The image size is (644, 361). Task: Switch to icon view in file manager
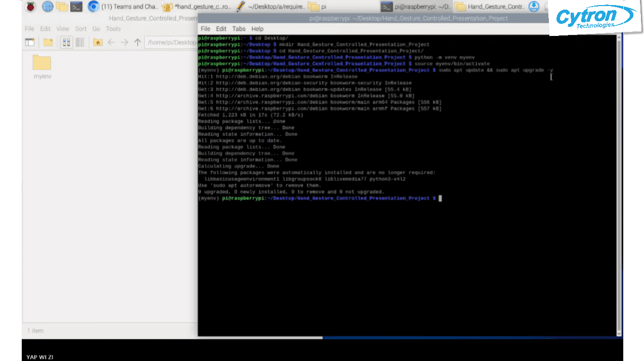(66, 43)
